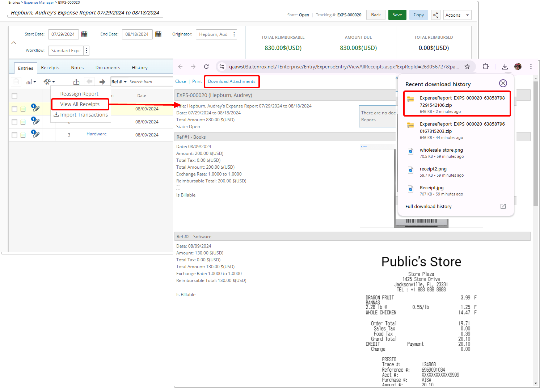Click the paperclip attachment icon on the Hardware row

click(x=35, y=134)
